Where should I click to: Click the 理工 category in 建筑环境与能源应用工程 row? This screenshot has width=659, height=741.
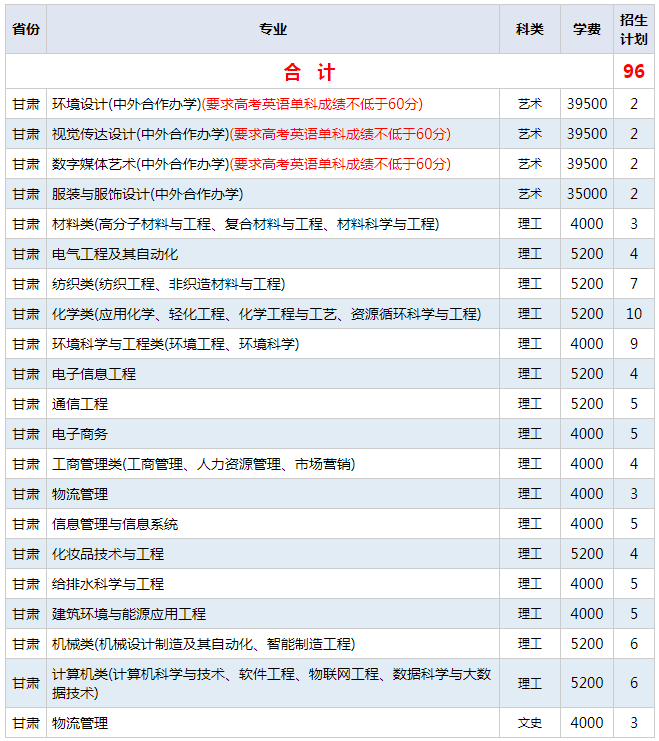tap(529, 614)
